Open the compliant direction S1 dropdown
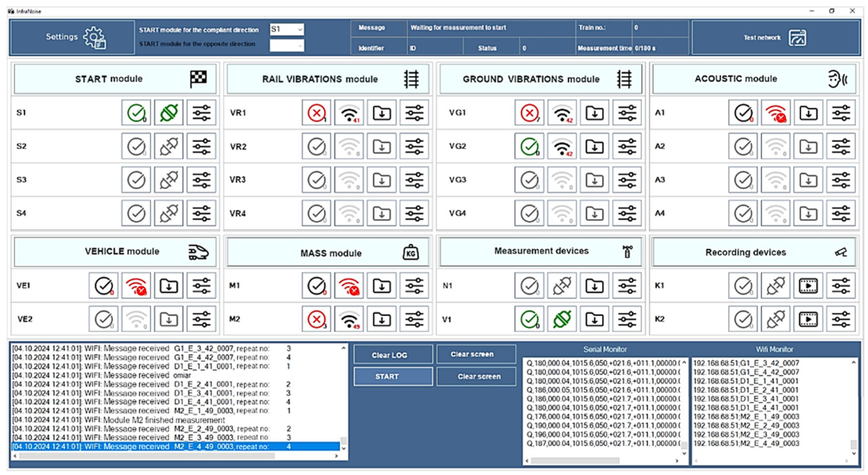Image resolution: width=868 pixels, height=475 pixels. pos(286,29)
